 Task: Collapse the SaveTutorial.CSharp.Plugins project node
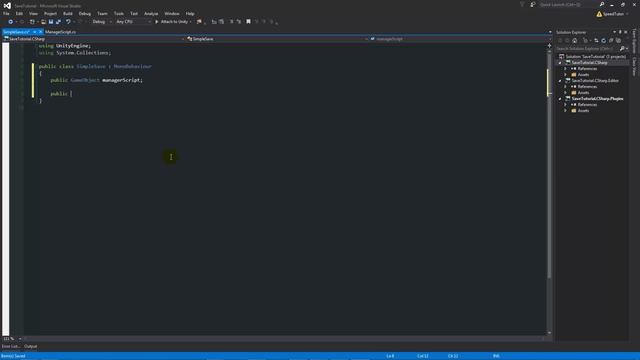[x=560, y=99]
